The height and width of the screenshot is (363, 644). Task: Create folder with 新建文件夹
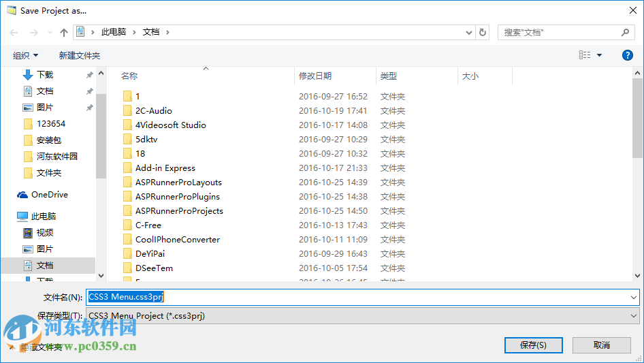click(79, 55)
